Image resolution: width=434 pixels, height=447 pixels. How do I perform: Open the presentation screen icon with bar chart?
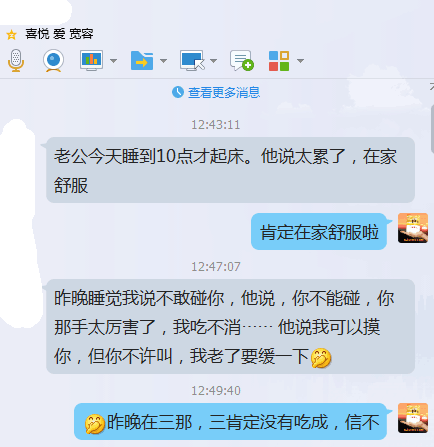pos(91,60)
